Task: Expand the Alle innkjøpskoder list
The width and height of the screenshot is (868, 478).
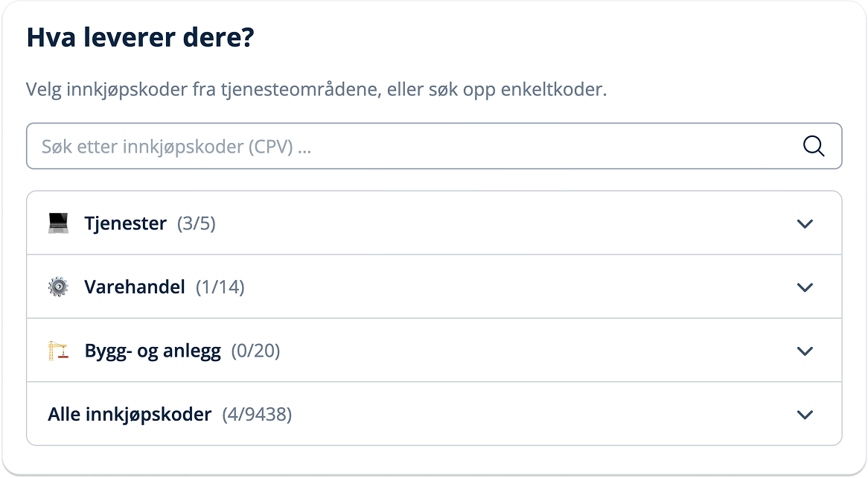Action: pyautogui.click(x=805, y=413)
